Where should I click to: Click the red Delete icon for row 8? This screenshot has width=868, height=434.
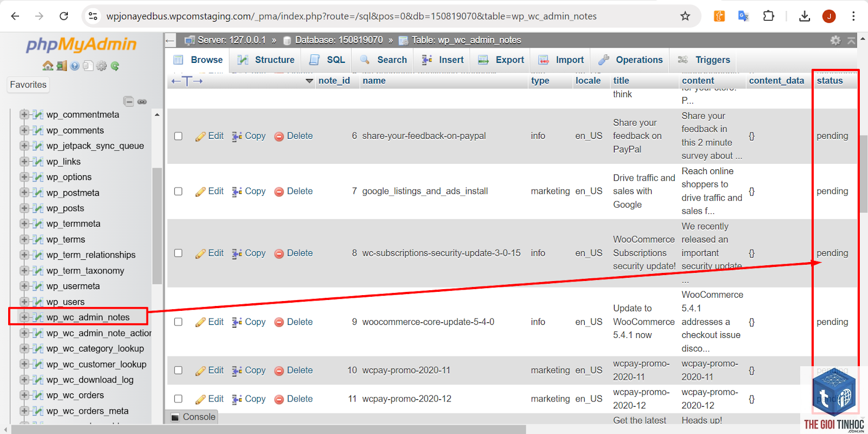[x=279, y=253]
